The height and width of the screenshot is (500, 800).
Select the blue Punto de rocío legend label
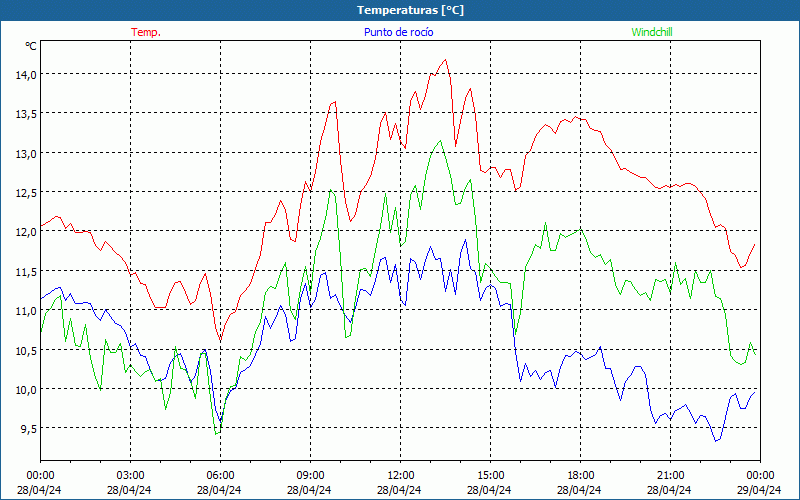click(x=398, y=32)
